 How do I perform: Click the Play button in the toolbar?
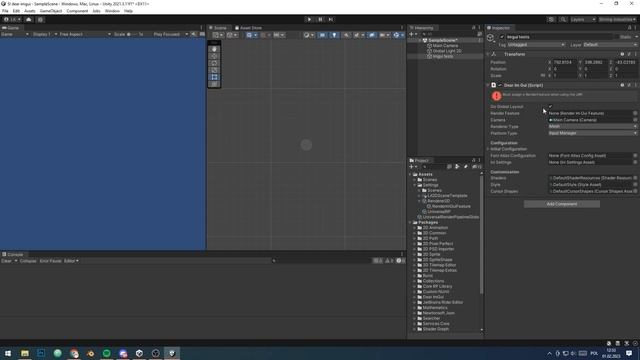tap(309, 19)
